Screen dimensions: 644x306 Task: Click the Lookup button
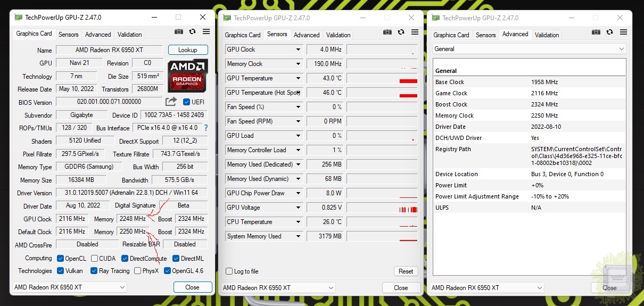point(188,50)
